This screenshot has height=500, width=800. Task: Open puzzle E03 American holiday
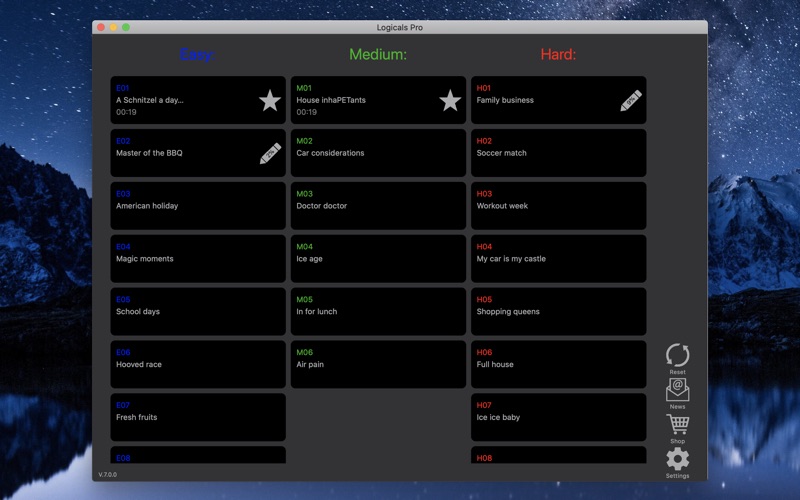(x=198, y=206)
